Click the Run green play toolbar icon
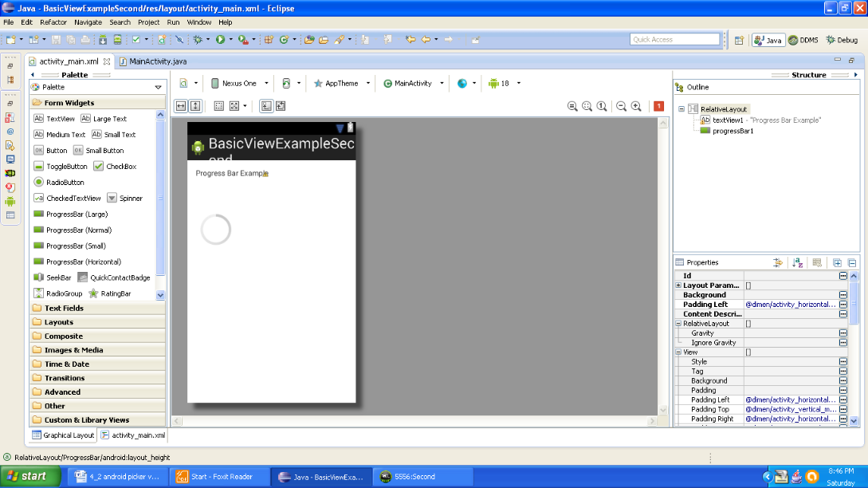Screen dimensions: 868x488 [x=220, y=39]
